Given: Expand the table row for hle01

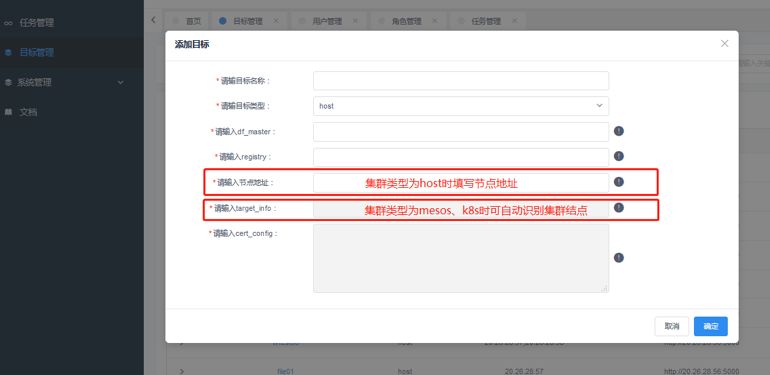Looking at the screenshot, I should (x=181, y=371).
